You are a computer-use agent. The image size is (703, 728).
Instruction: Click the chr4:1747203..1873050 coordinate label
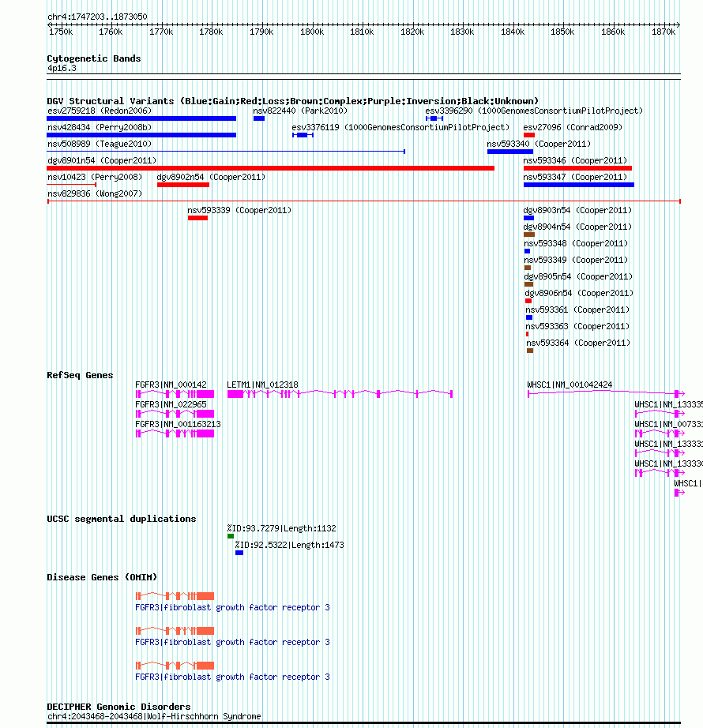97,17
